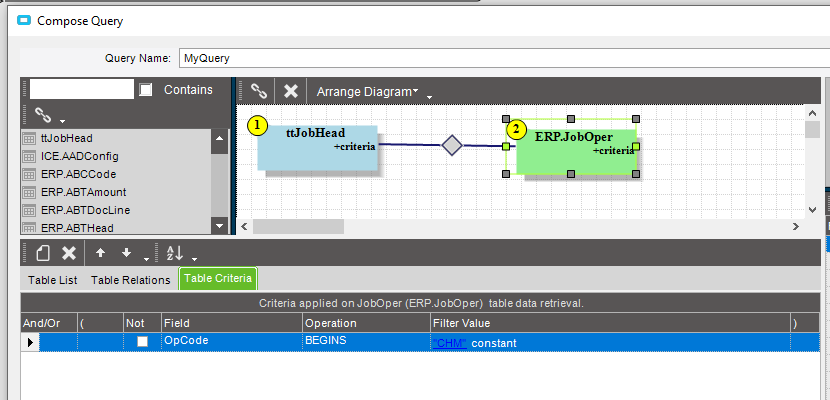Click the chain link icon above table list

(42, 114)
